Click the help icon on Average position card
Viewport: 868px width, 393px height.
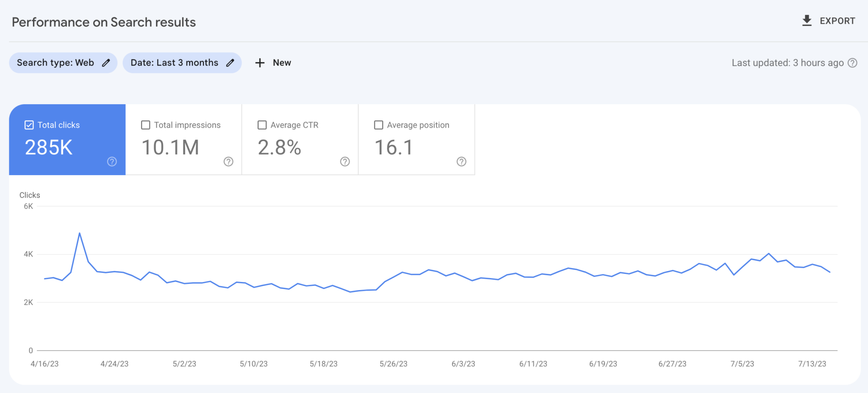[461, 162]
